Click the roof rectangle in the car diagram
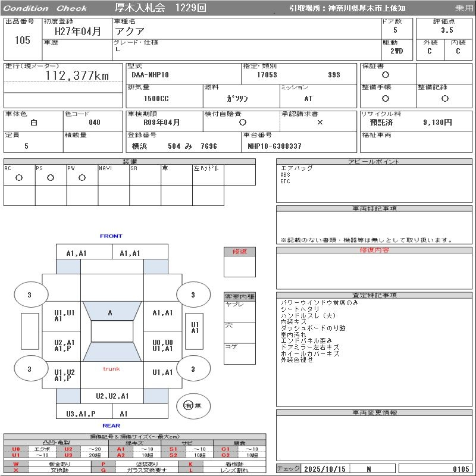Image resolution: width=476 pixels, height=476 pixels. (x=111, y=331)
